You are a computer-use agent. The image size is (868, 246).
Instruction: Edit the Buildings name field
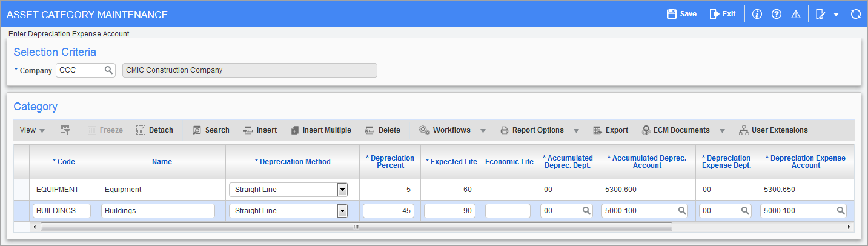[158, 211]
